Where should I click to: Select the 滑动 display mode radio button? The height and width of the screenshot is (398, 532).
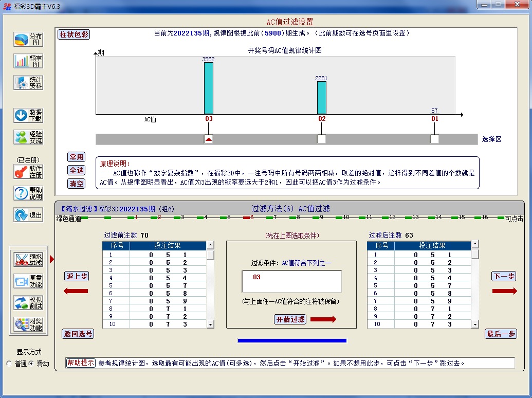[x=31, y=364]
